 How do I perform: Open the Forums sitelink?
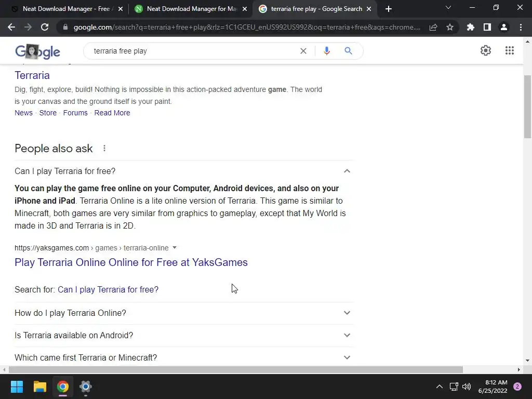[x=75, y=113]
